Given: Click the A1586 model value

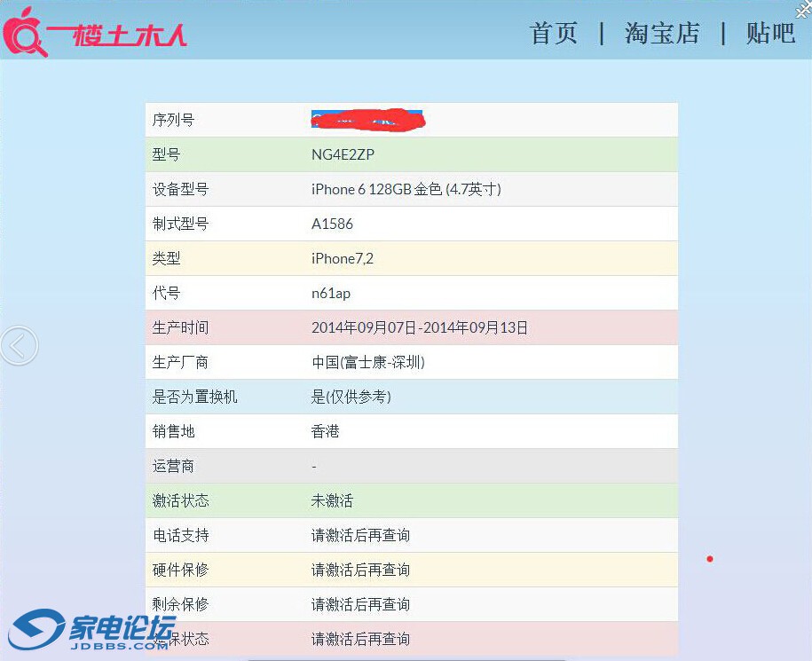Looking at the screenshot, I should click(332, 224).
